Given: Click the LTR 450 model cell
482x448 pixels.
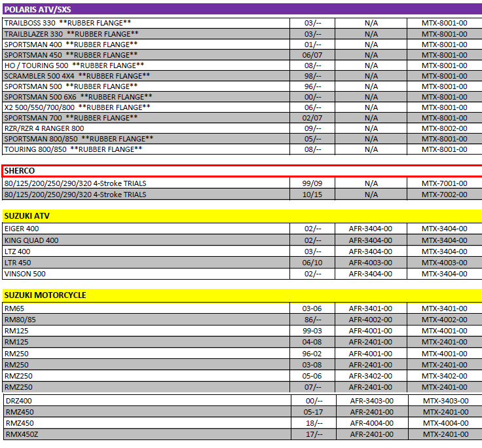Looking at the screenshot, I should 146,263.
